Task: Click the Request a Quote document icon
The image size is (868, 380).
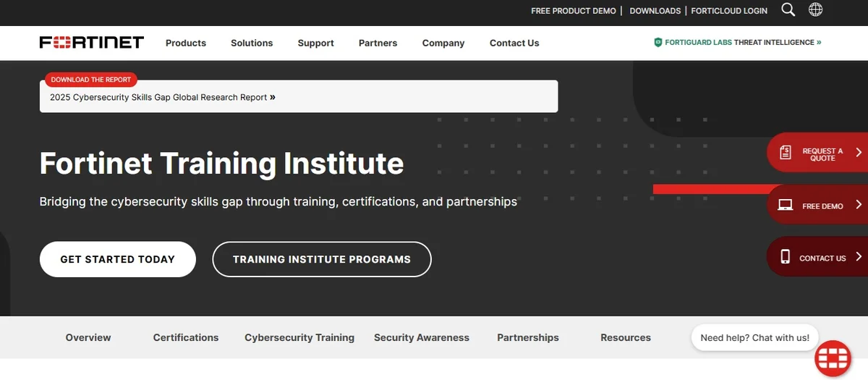Action: pyautogui.click(x=786, y=152)
